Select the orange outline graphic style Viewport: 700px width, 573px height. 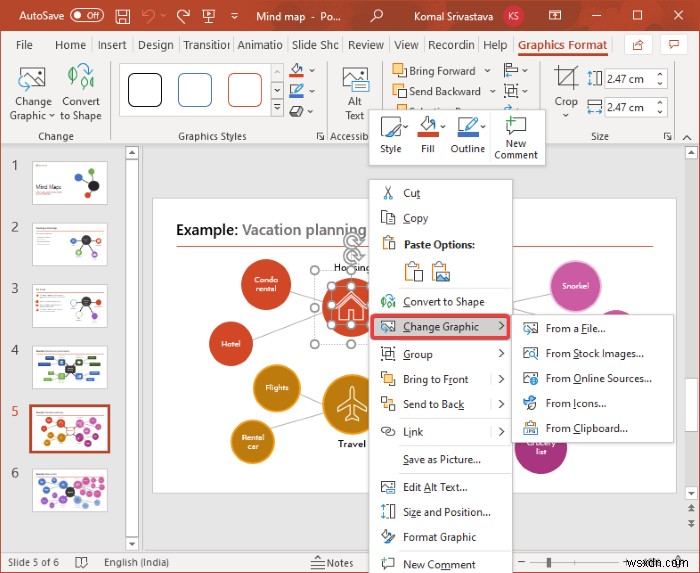(x=245, y=90)
